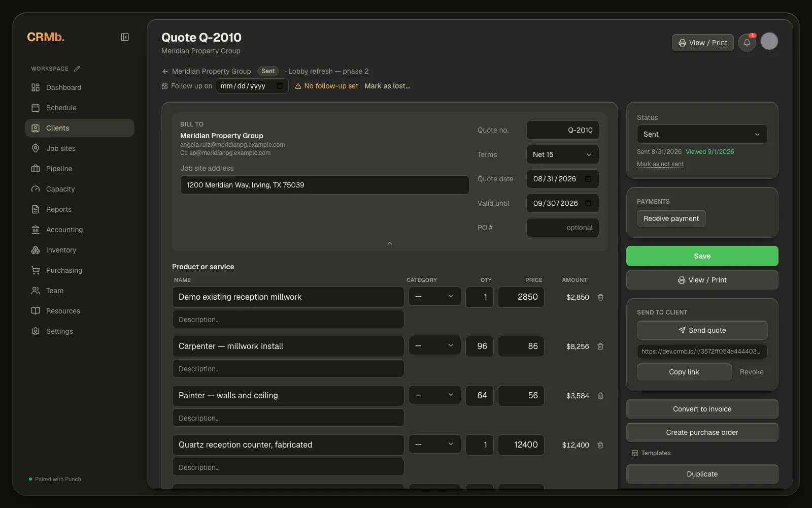Screen dimensions: 812x508
Task: Collapse the sidebar panel icon
Action: click(125, 37)
